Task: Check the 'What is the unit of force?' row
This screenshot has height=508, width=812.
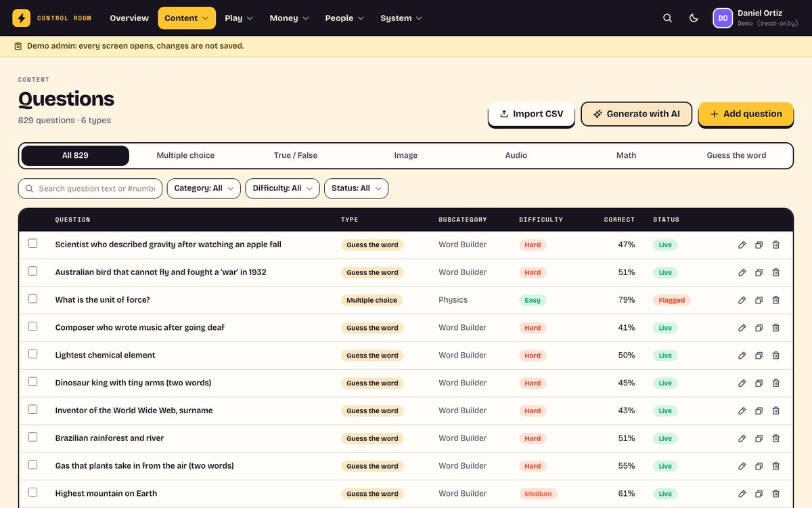Action: pos(32,299)
